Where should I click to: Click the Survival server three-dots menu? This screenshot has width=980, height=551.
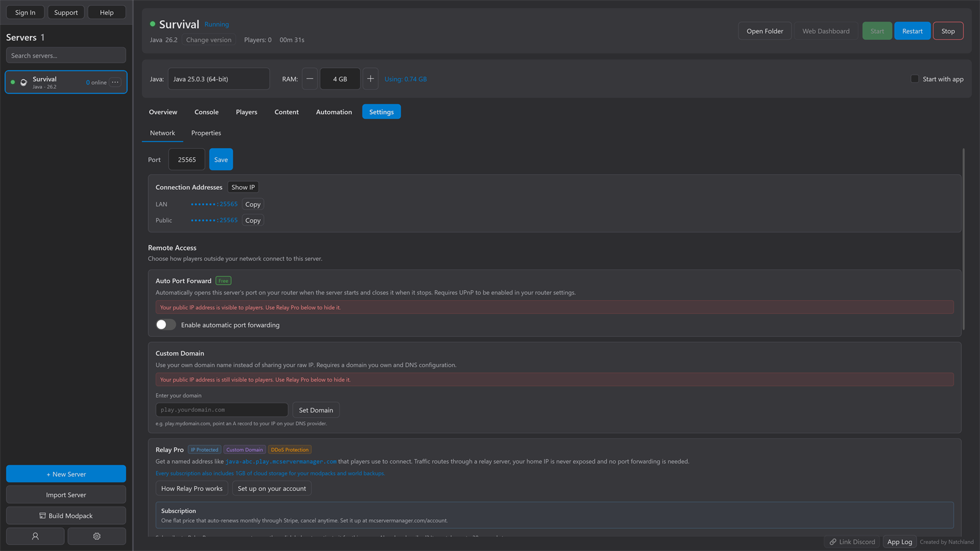[x=115, y=82]
